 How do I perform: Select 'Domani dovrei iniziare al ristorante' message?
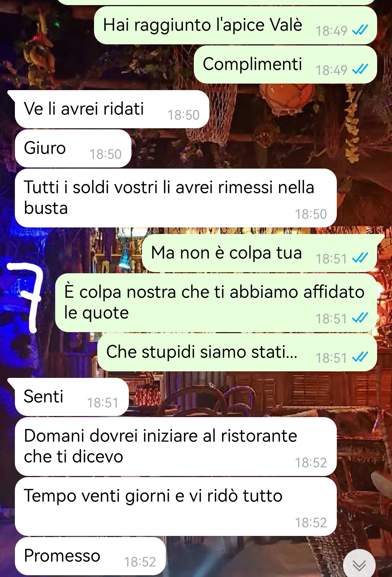[x=176, y=447]
